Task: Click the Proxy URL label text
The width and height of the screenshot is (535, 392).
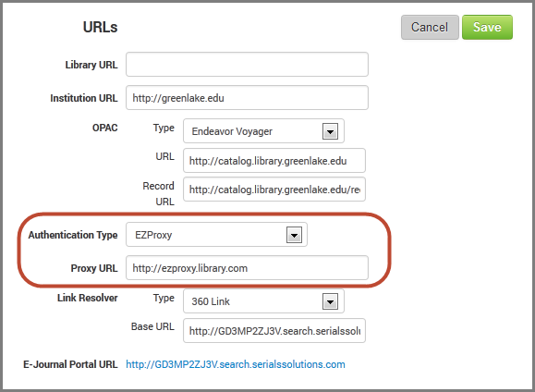Action: point(94,268)
